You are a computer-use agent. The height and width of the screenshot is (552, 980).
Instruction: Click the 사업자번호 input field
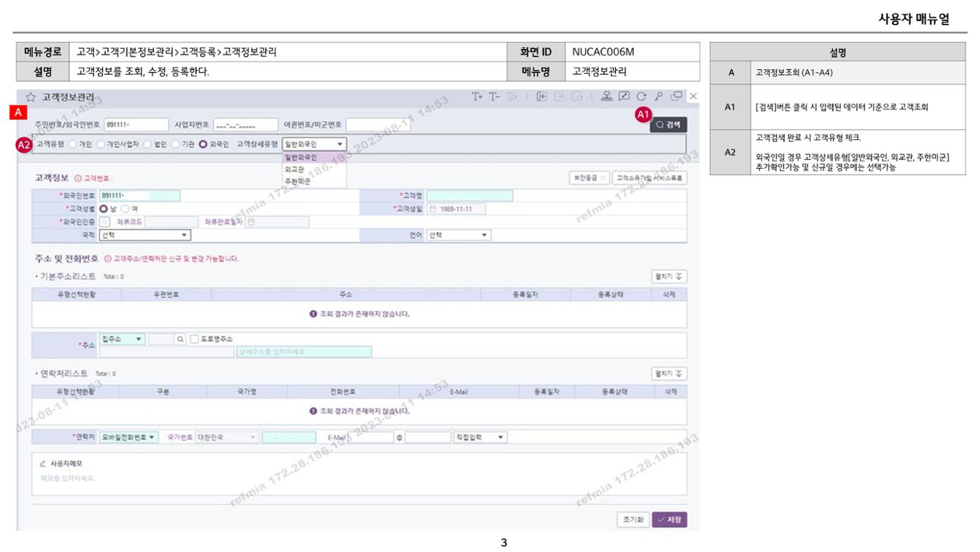click(246, 125)
